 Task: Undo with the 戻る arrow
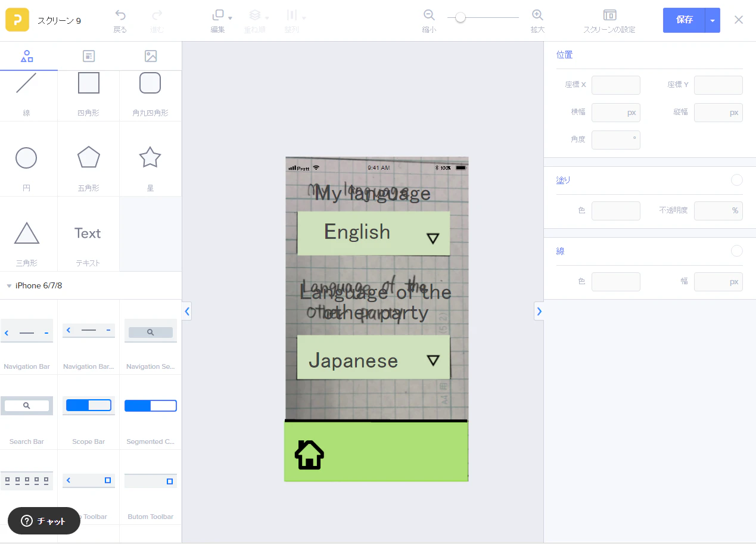pos(120,20)
